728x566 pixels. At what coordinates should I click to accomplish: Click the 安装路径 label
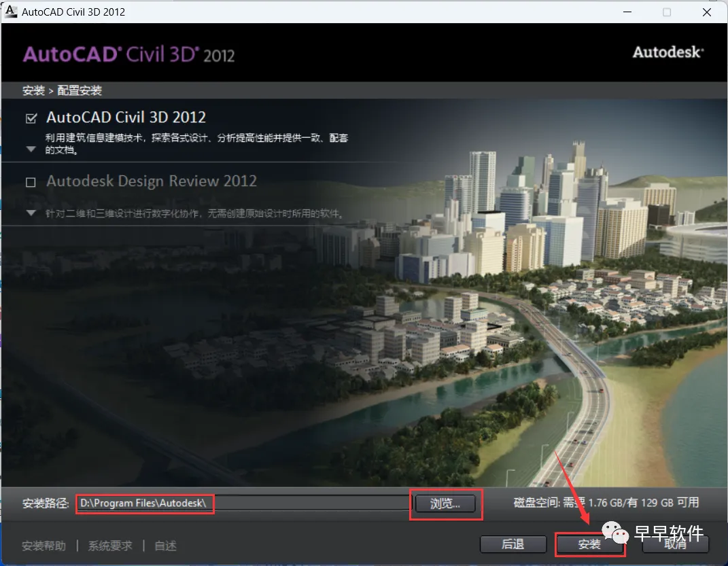tap(46, 503)
